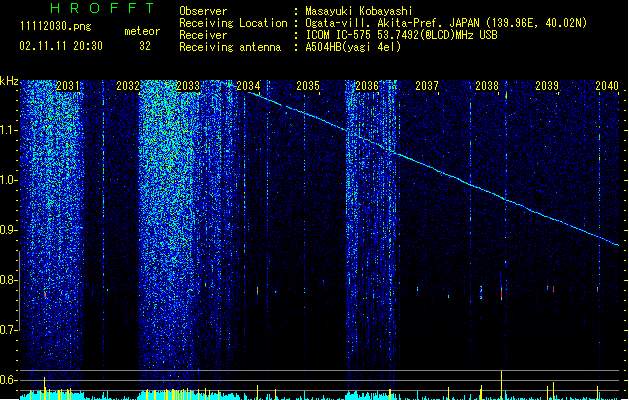Select the ICOM IC-575 receiver text
629x400 pixels.
(401, 35)
